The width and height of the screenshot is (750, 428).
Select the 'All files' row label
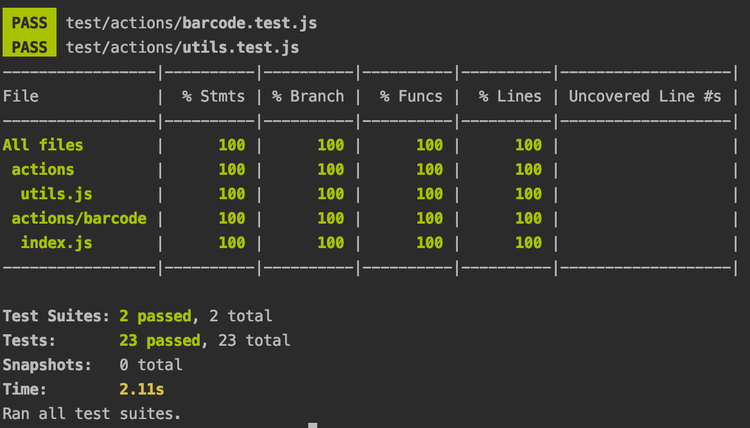[x=43, y=145]
